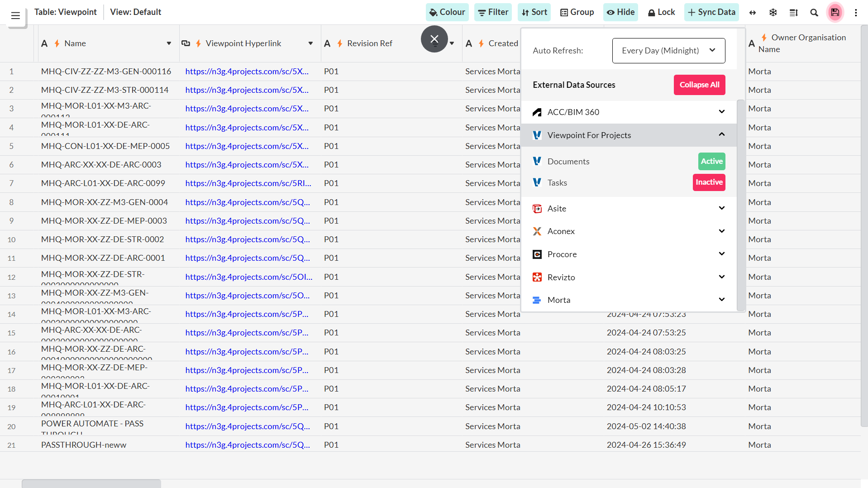Open the Auto Refresh dropdown
Screen dimensions: 868x488
(x=668, y=51)
